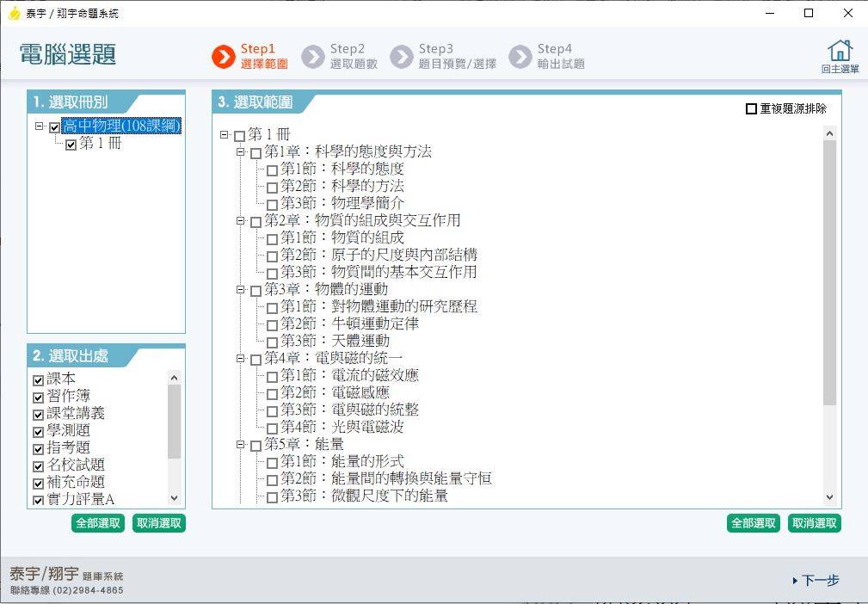Uncheck 實力評量A source checkbox

click(x=38, y=501)
